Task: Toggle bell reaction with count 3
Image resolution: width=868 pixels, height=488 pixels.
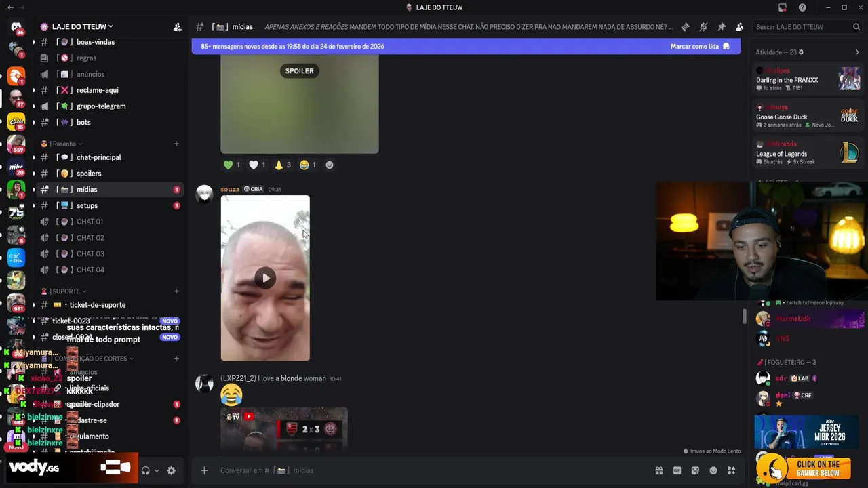Action: [283, 165]
